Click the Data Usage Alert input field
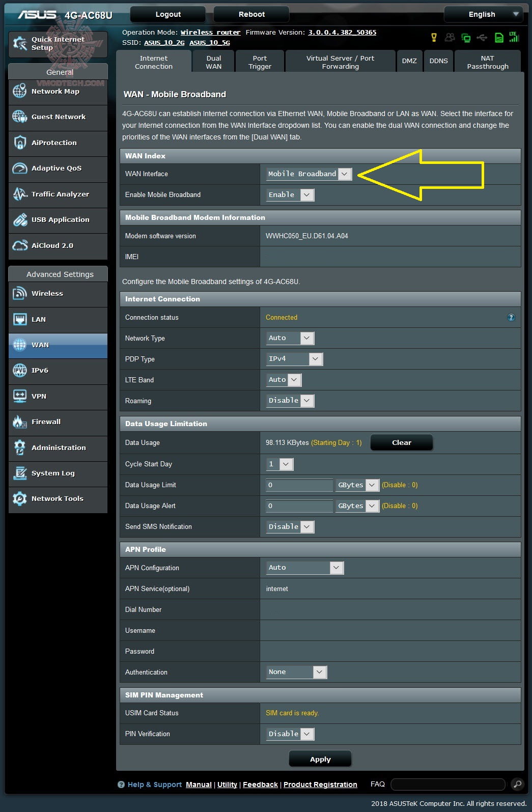532x812 pixels. pyautogui.click(x=299, y=506)
